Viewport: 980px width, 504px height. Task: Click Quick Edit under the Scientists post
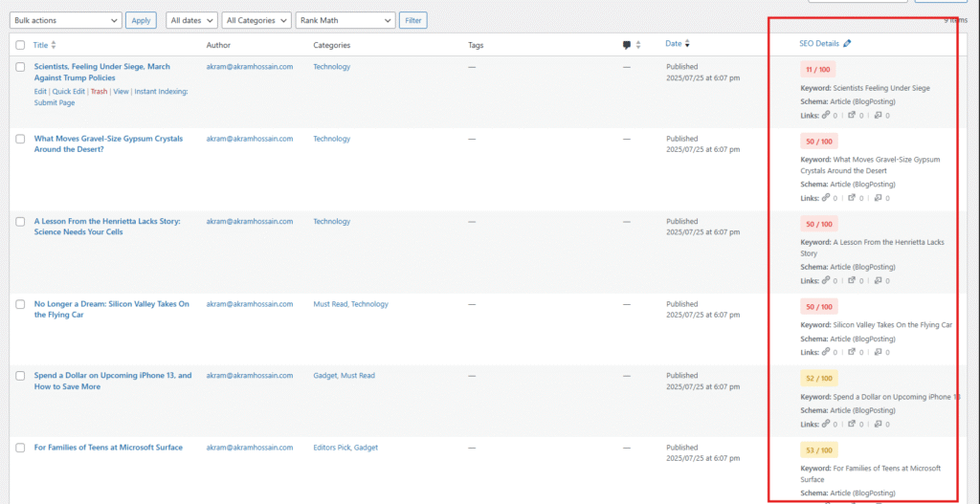[x=68, y=91]
